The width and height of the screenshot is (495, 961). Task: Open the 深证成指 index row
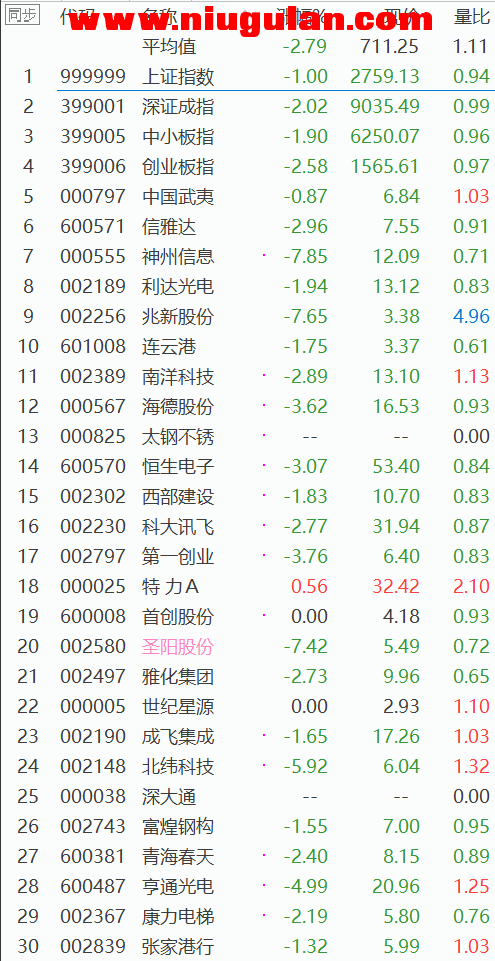click(x=248, y=106)
